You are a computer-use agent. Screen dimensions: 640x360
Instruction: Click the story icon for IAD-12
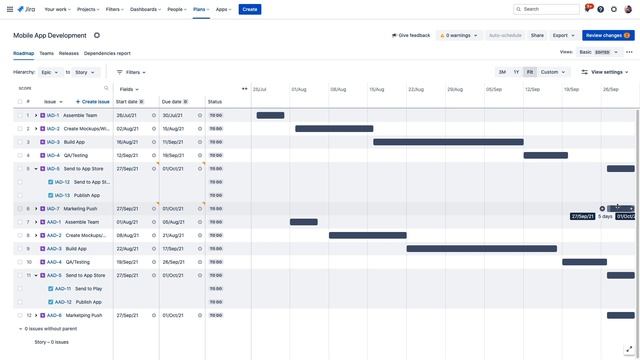click(x=51, y=182)
